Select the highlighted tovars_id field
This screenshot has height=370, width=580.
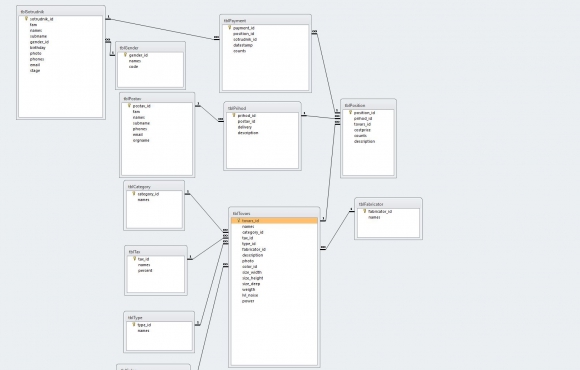[x=274, y=221]
